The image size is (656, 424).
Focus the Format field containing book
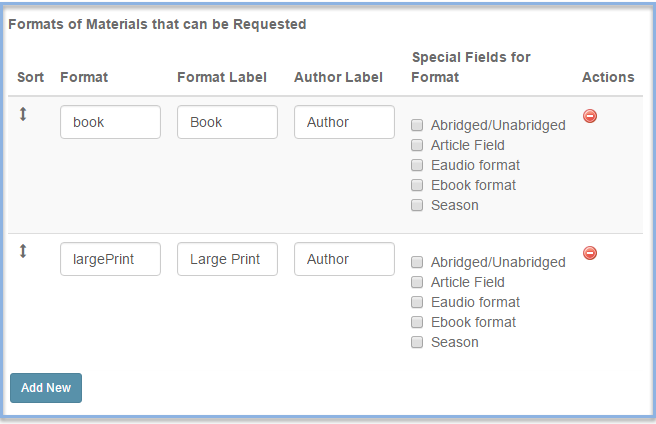pyautogui.click(x=110, y=122)
